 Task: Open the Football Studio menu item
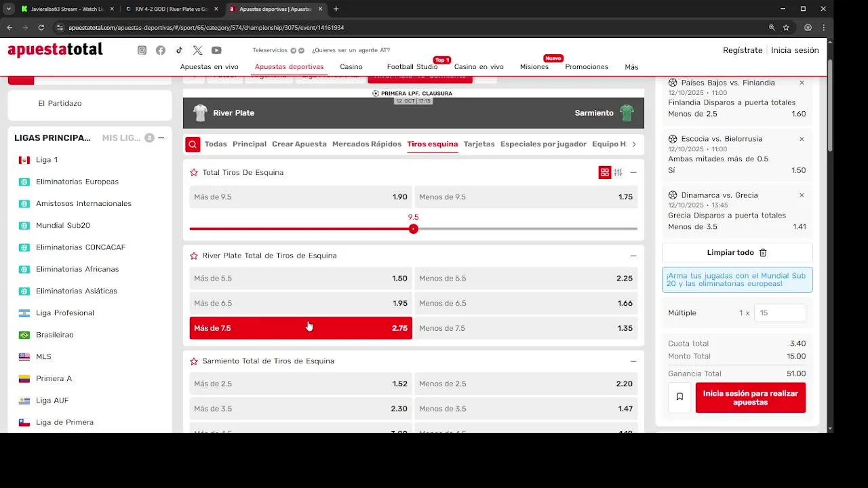pos(412,67)
